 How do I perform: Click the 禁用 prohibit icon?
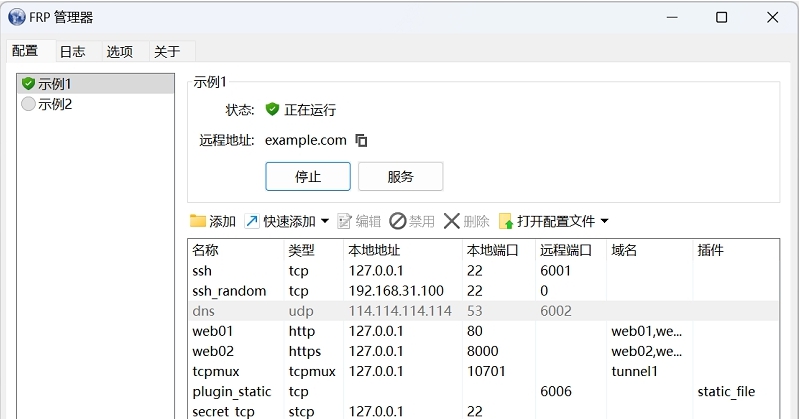tap(397, 221)
